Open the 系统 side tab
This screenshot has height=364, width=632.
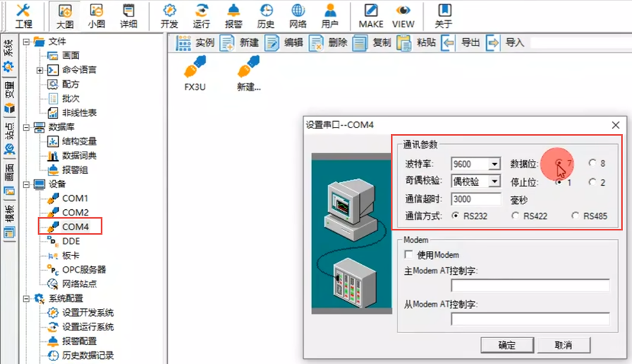coord(9,55)
